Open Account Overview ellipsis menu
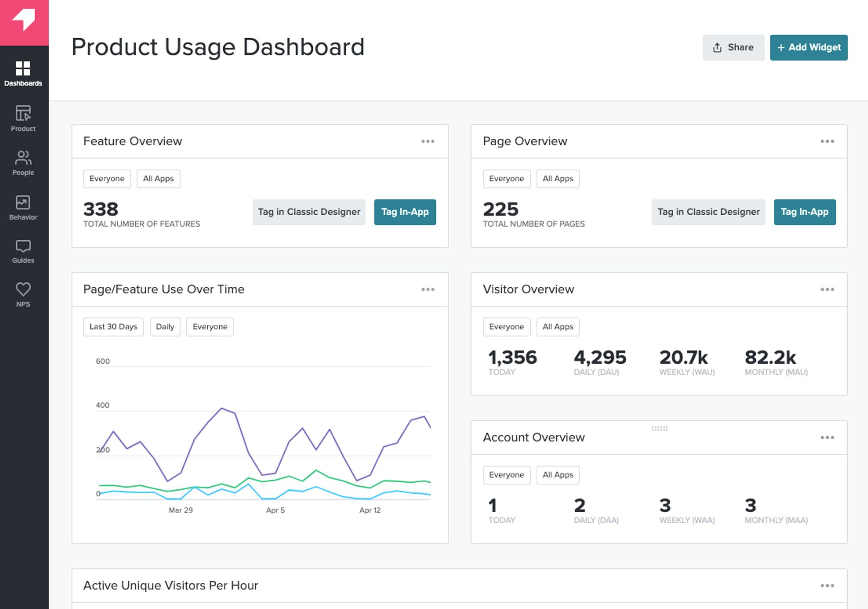The width and height of the screenshot is (868, 609). tap(827, 438)
